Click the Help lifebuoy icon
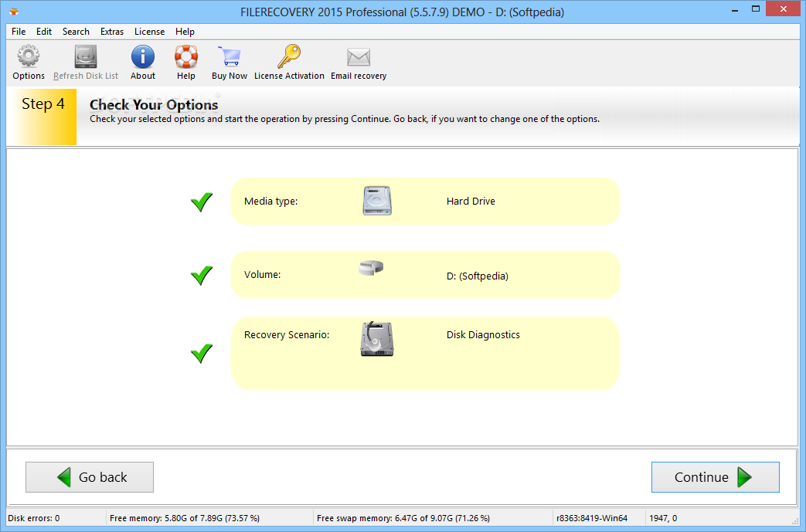 [185, 56]
